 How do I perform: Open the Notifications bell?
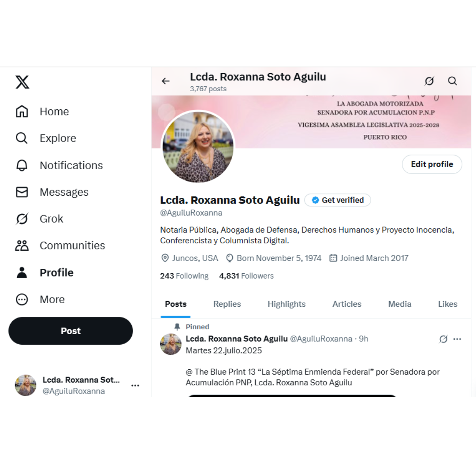(x=59, y=165)
